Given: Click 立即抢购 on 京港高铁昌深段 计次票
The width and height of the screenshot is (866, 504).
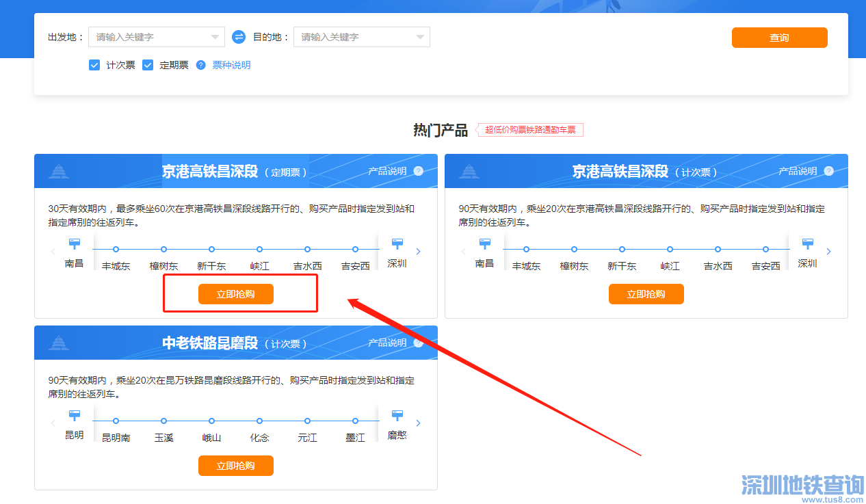Looking at the screenshot, I should coord(646,294).
